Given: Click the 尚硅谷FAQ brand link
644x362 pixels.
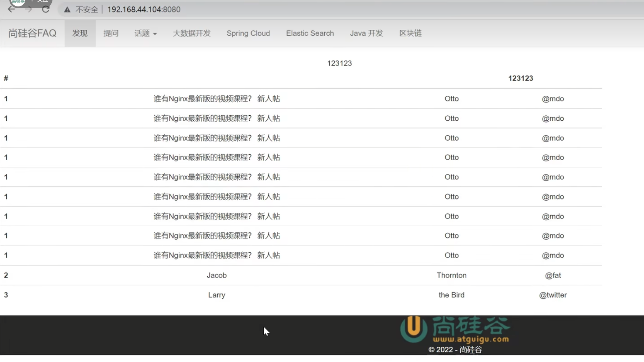Looking at the screenshot, I should click(x=32, y=33).
